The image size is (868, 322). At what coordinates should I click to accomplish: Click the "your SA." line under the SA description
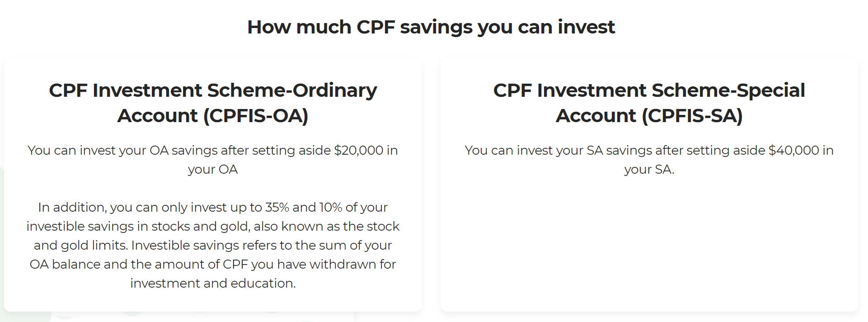point(649,170)
